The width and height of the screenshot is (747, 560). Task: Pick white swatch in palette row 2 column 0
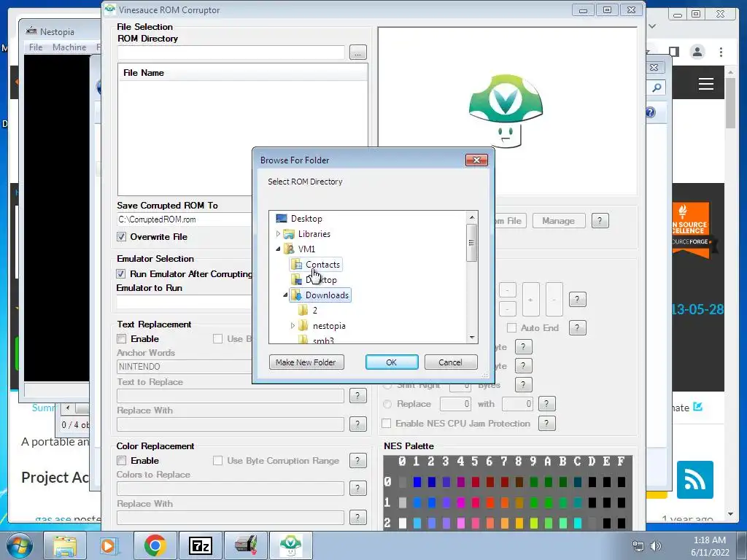(x=403, y=524)
